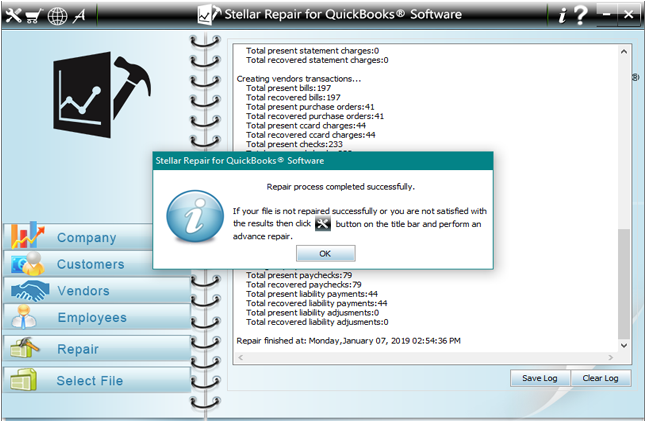
Task: Select the Repair option in sidebar
Action: [x=97, y=349]
